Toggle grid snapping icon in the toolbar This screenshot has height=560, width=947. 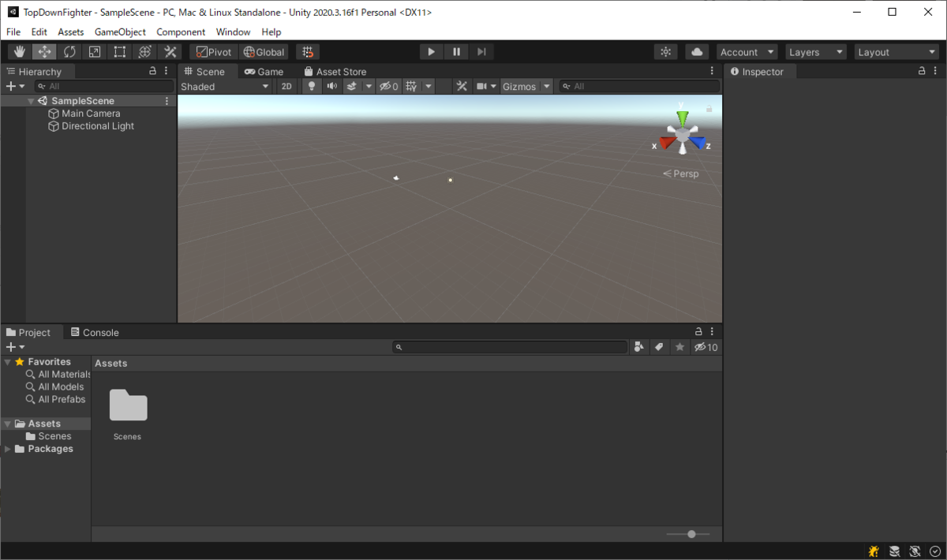(308, 52)
